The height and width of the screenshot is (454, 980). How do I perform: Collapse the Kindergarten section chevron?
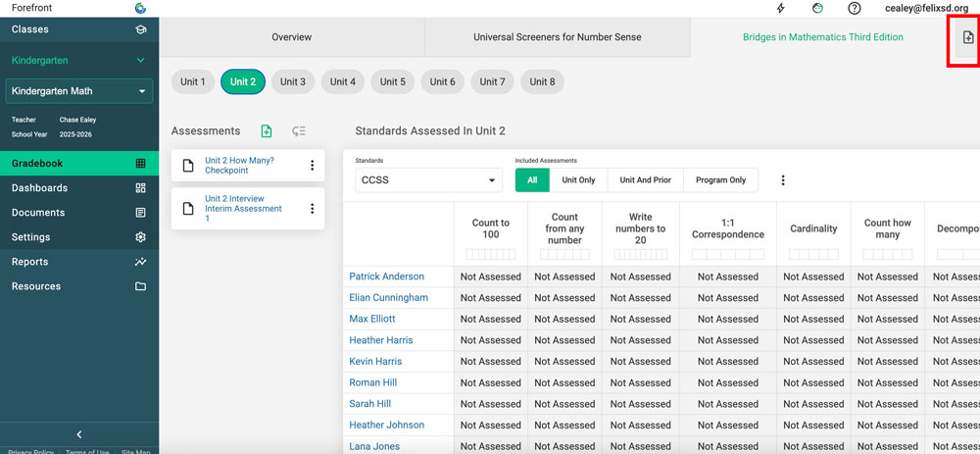pos(140,61)
